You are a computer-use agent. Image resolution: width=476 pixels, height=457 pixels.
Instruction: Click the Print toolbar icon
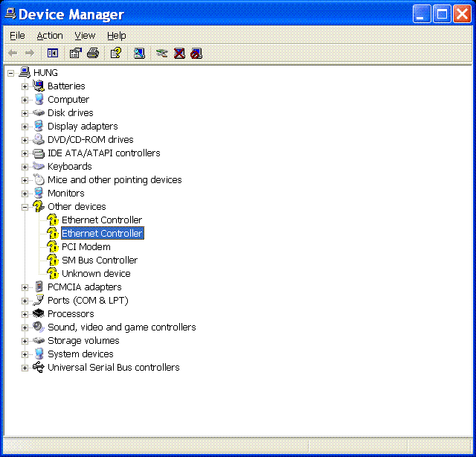tap(93, 53)
